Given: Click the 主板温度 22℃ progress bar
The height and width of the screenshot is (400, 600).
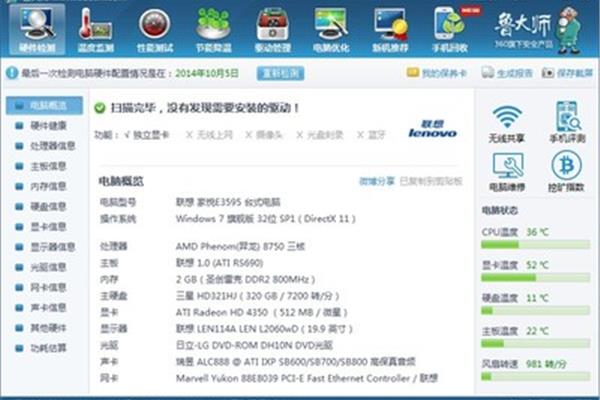Looking at the screenshot, I should coord(535,344).
